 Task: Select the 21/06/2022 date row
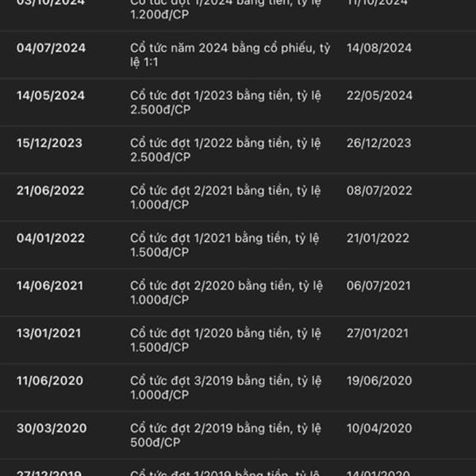tap(51, 190)
